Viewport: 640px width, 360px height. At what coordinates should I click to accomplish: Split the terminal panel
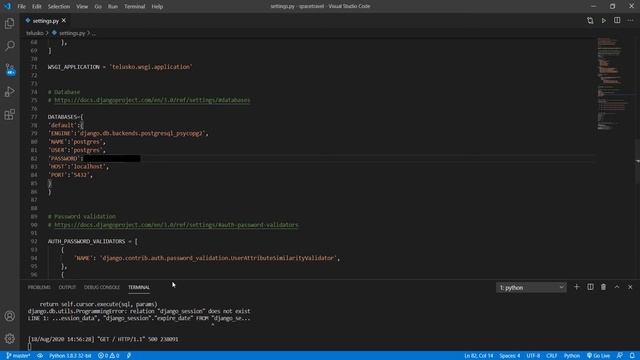tap(590, 287)
